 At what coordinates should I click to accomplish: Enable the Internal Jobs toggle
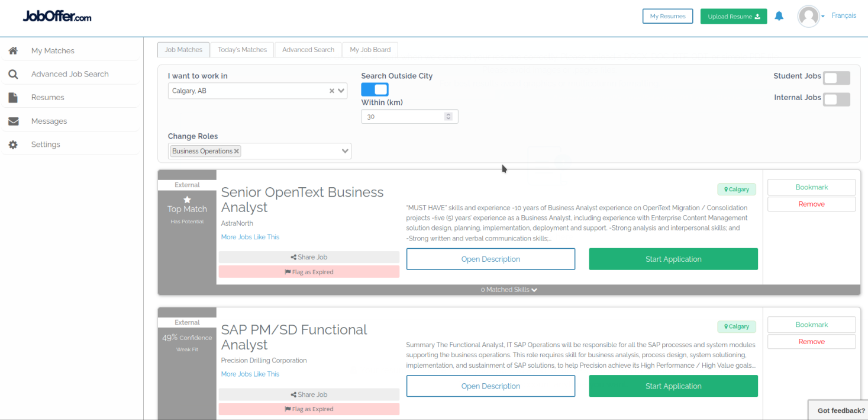(837, 99)
